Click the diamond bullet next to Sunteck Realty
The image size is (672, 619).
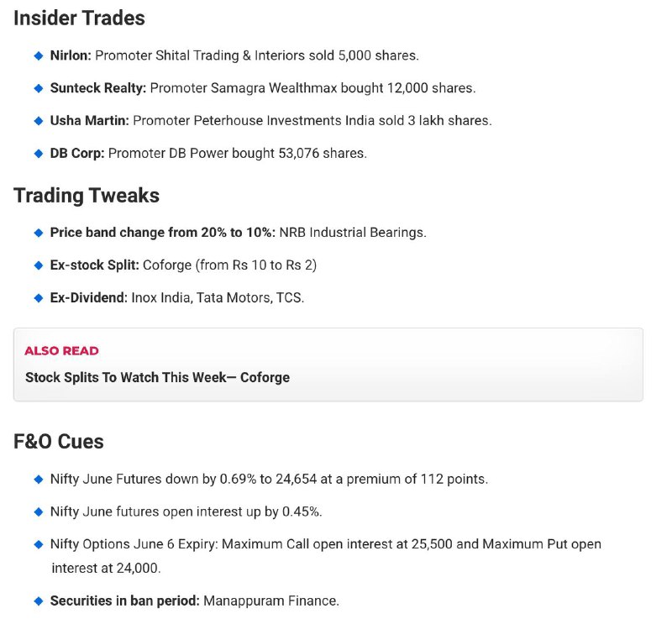click(x=39, y=88)
